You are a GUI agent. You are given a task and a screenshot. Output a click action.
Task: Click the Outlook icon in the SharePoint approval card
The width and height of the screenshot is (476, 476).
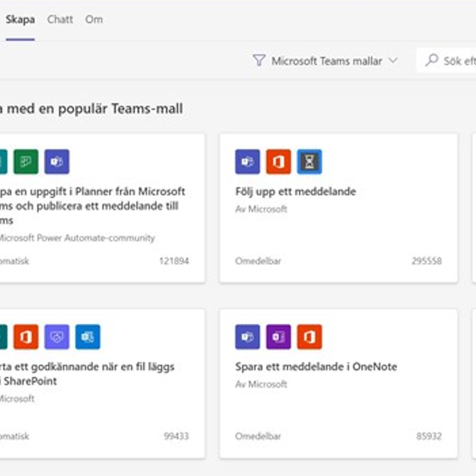(88, 337)
